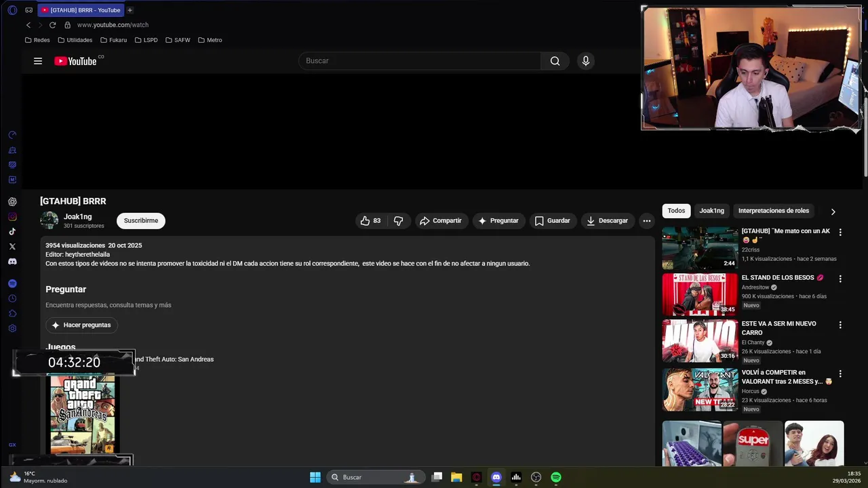Screen dimensions: 868x488
Task: Open the Andresitow channel link
Action: click(755, 287)
